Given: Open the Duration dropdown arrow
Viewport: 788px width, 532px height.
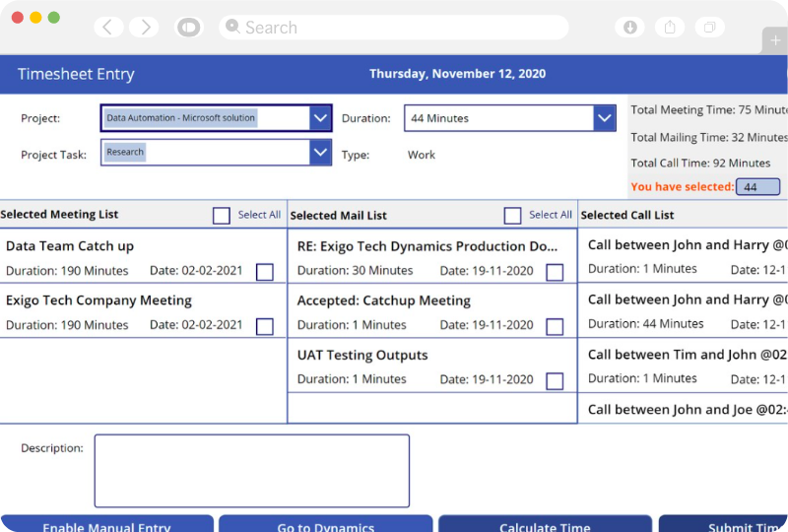Looking at the screenshot, I should (x=604, y=118).
